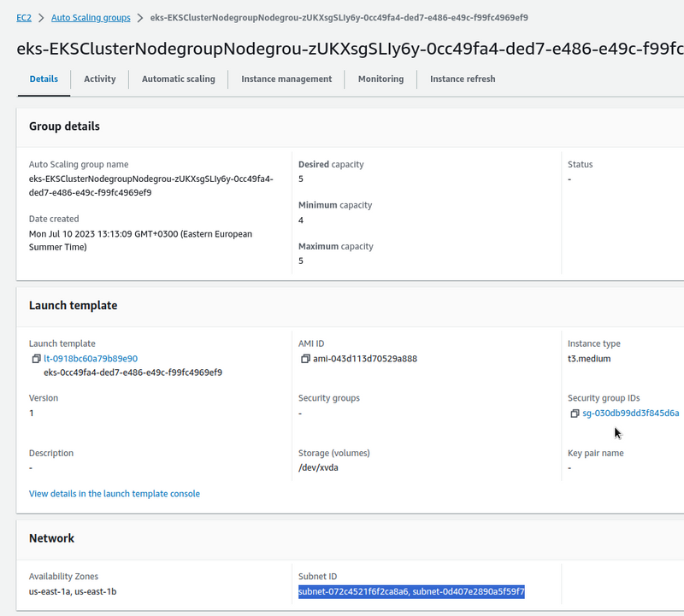Click the Date created label
Image resolution: width=684 pixels, height=616 pixels.
tap(54, 219)
